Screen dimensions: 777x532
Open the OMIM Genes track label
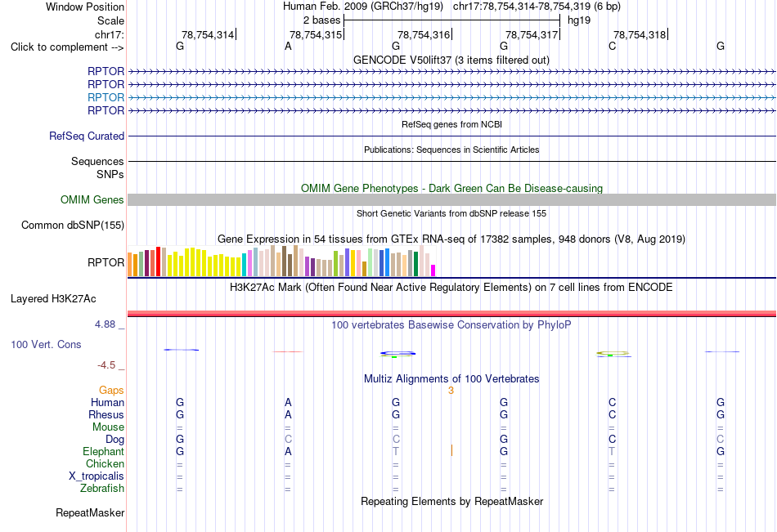[x=92, y=199]
